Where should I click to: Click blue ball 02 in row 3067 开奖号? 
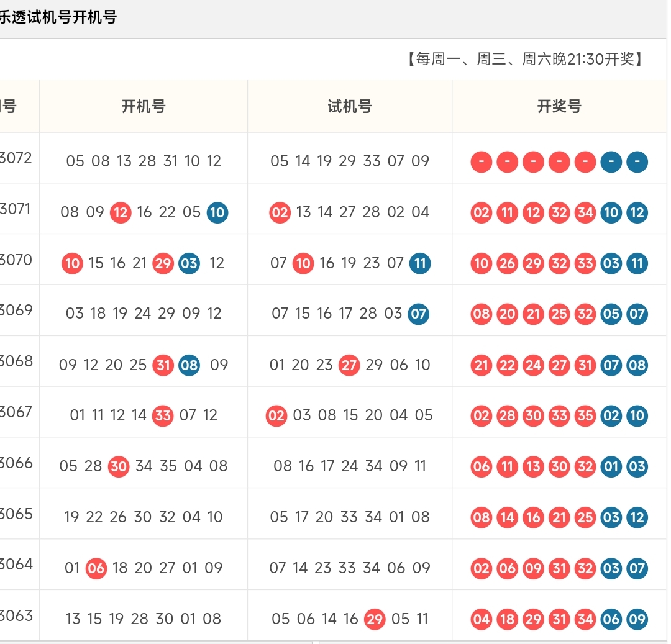click(x=611, y=415)
